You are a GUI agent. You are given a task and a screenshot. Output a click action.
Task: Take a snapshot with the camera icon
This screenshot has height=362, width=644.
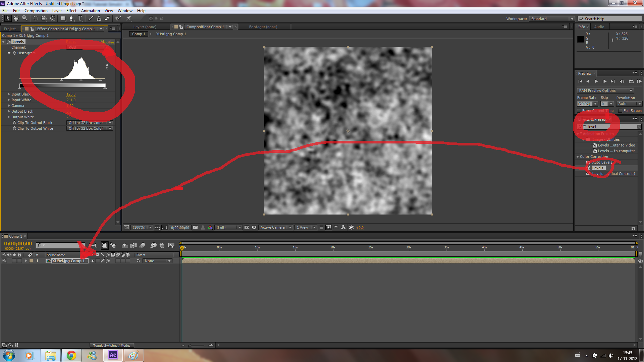[195, 227]
